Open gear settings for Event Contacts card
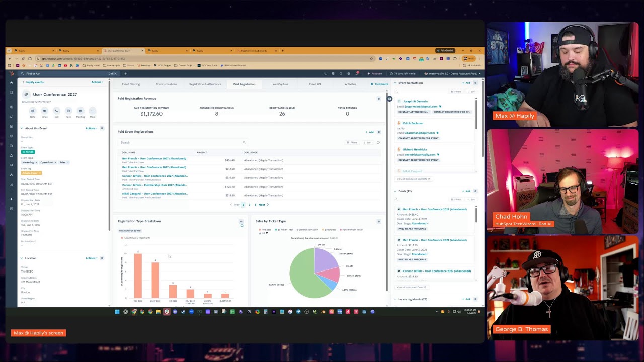This screenshot has width=644, height=362. point(475,83)
